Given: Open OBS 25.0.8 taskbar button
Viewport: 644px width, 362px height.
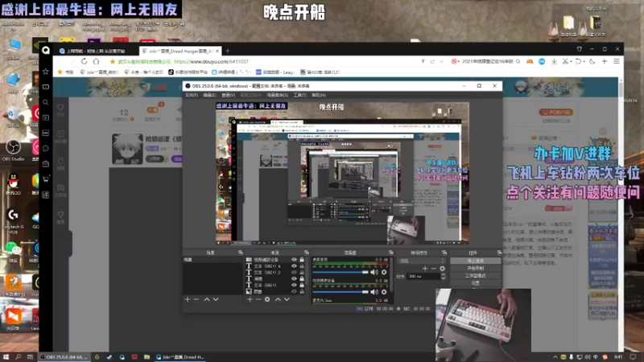Looking at the screenshot, I should point(64,357).
